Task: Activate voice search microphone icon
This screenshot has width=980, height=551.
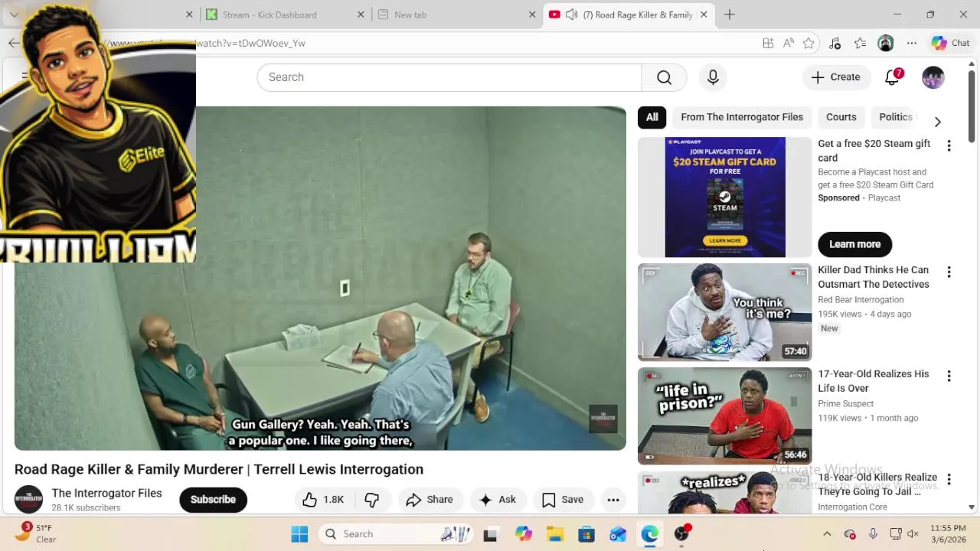Action: click(x=713, y=77)
